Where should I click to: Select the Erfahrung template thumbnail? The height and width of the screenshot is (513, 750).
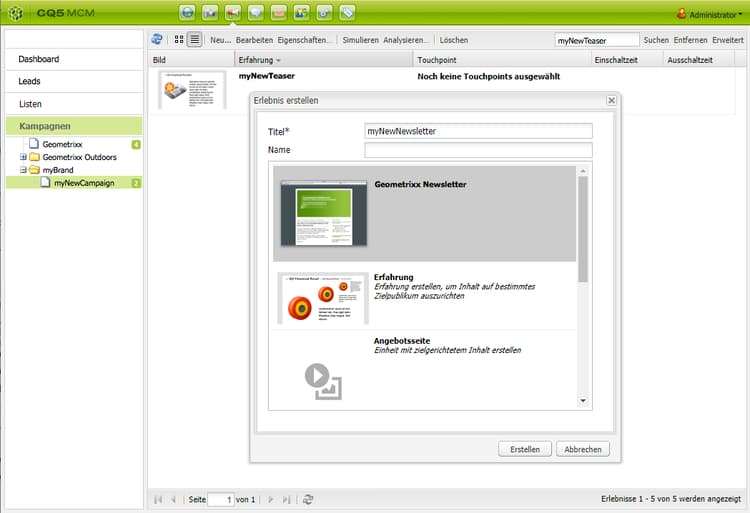pyautogui.click(x=323, y=298)
